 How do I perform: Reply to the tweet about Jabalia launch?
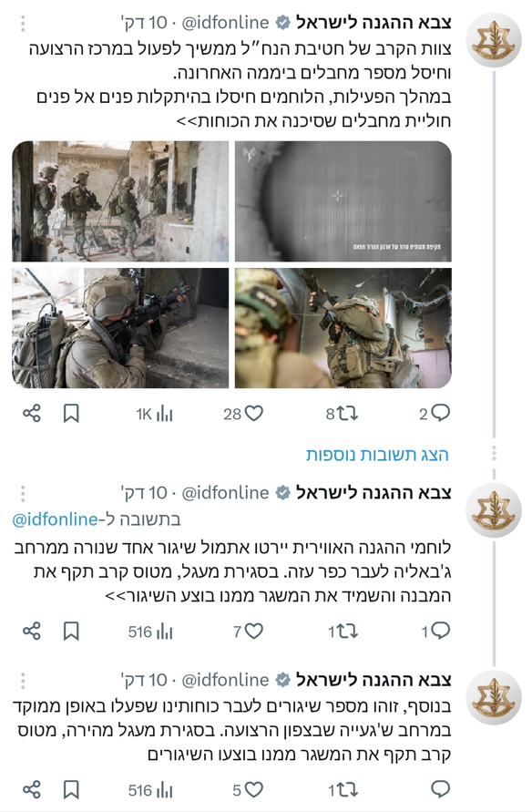point(435,632)
